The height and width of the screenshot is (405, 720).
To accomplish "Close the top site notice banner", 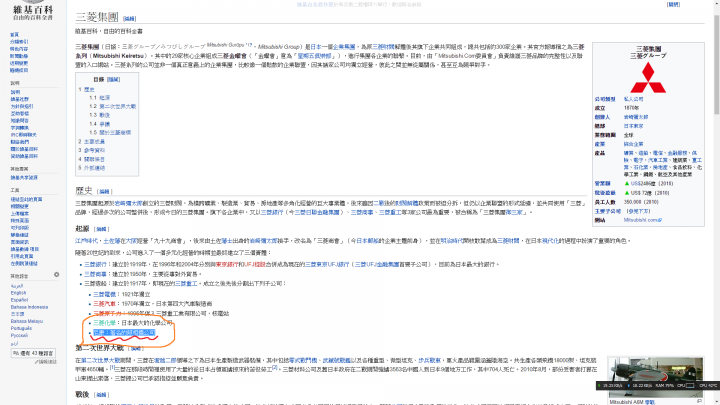I will (674, 4).
